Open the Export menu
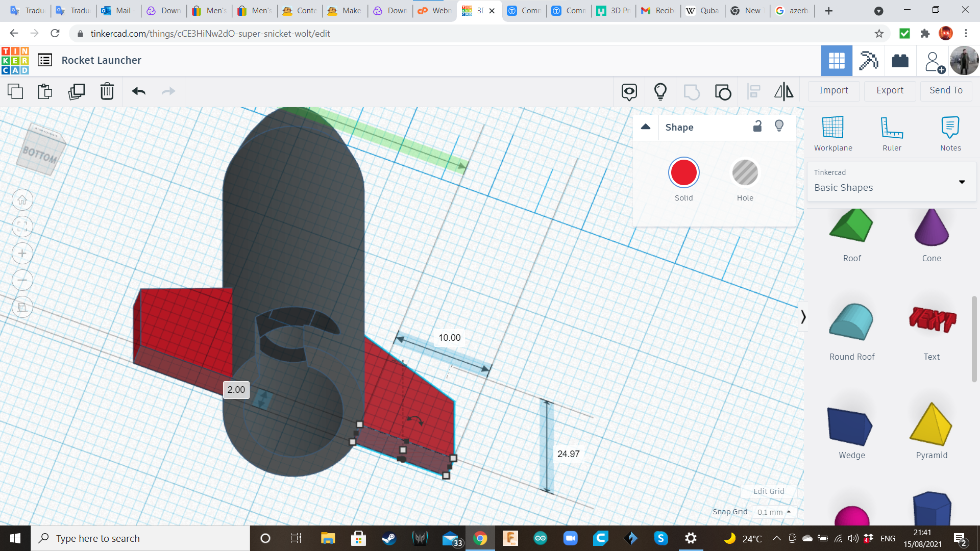The image size is (980, 551). [x=890, y=90]
